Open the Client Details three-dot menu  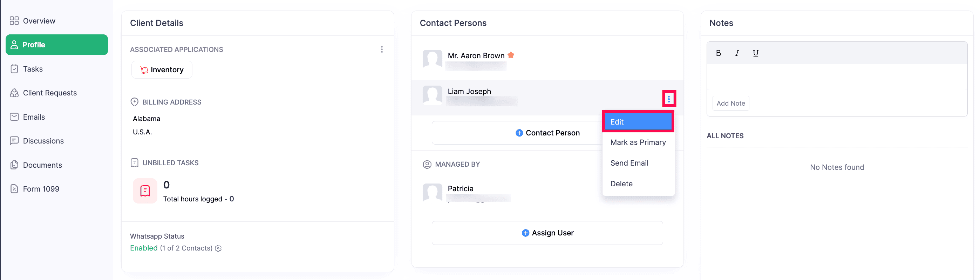point(382,49)
